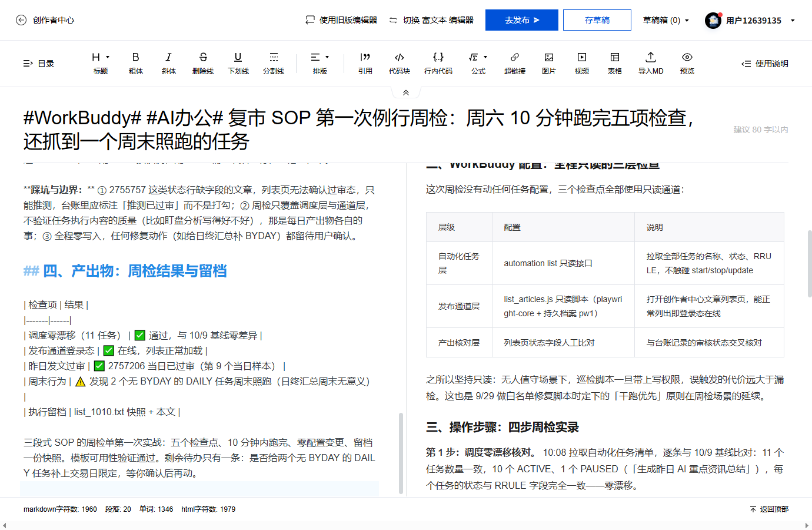This screenshot has height=530, width=812.
Task: Click the '执行留档 | list_1010.txt' editor line
Action: pyautogui.click(x=102, y=412)
